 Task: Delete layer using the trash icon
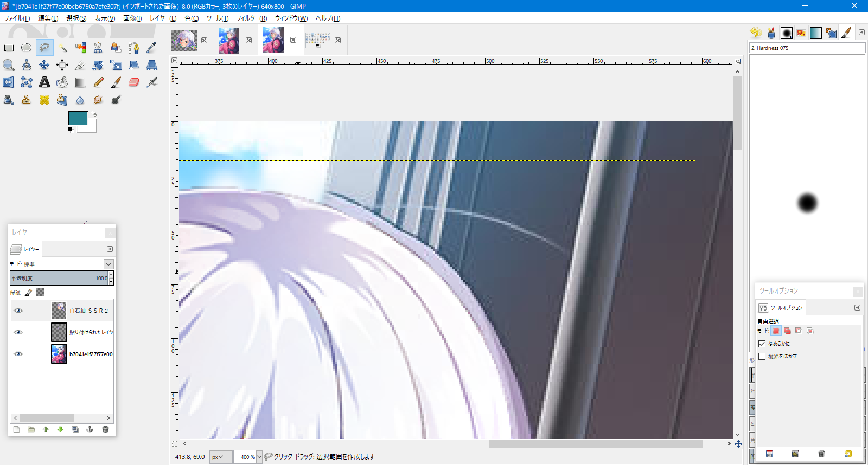[105, 429]
